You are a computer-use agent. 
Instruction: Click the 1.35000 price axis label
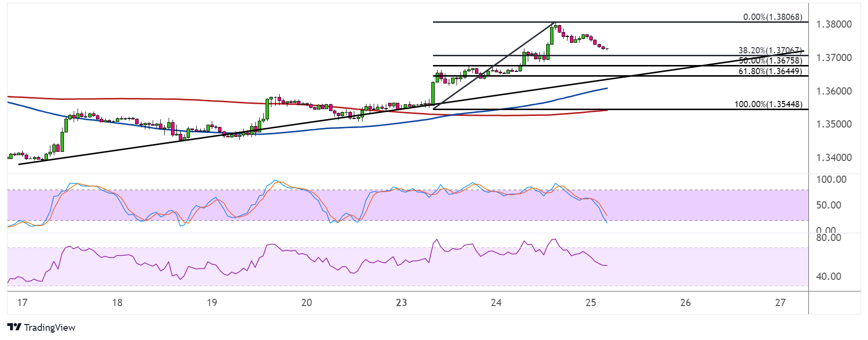834,124
